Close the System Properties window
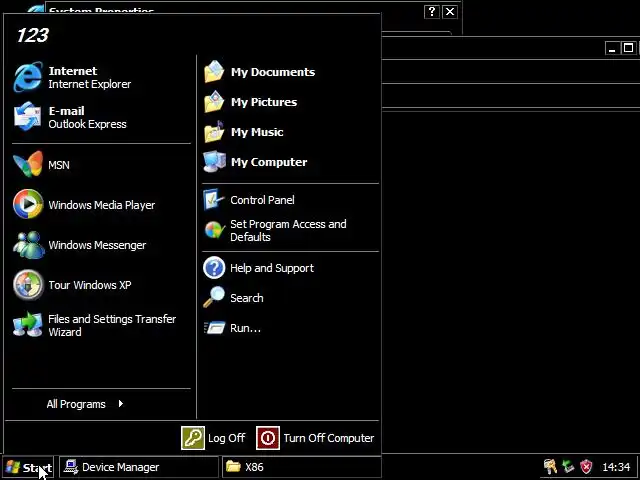The width and height of the screenshot is (640, 480). [450, 11]
